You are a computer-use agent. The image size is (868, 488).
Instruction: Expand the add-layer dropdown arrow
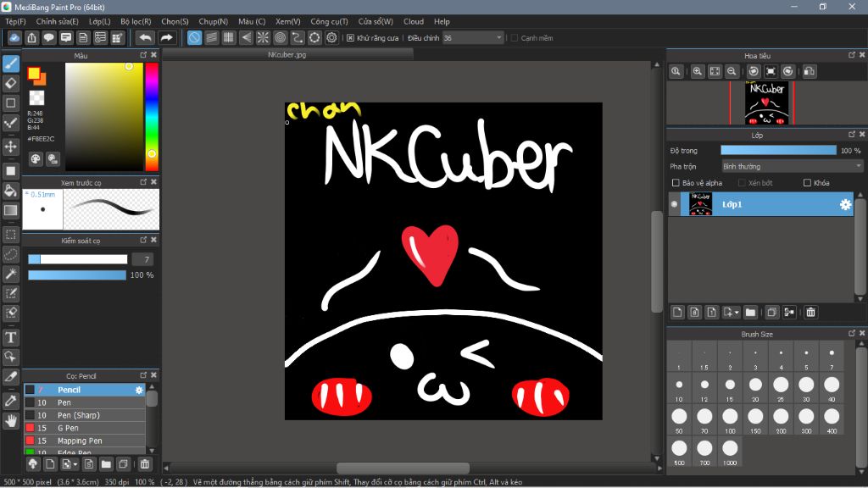pyautogui.click(x=737, y=313)
